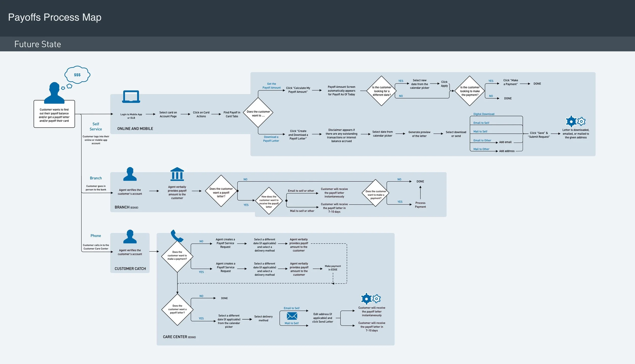The width and height of the screenshot is (635, 364).
Task: Click the Email to Other option label
Action: (482, 140)
